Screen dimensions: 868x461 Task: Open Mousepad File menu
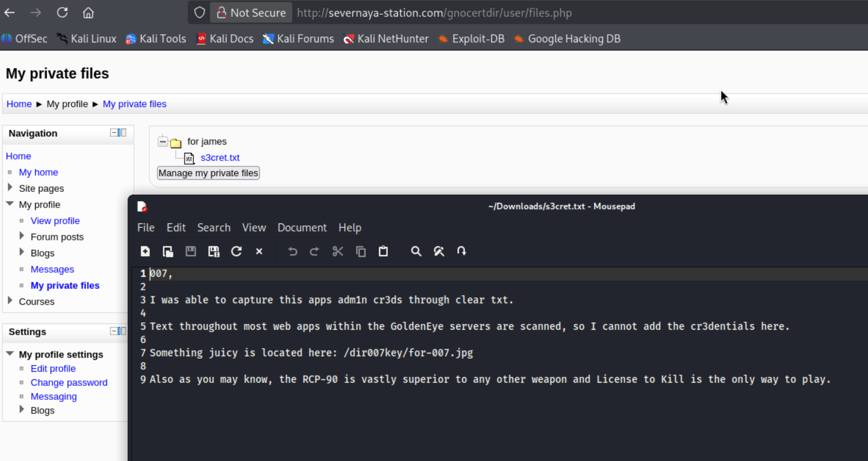[x=146, y=228]
